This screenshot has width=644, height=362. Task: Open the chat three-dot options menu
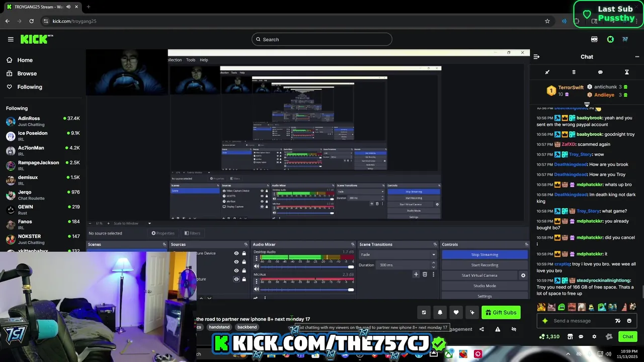[637, 57]
